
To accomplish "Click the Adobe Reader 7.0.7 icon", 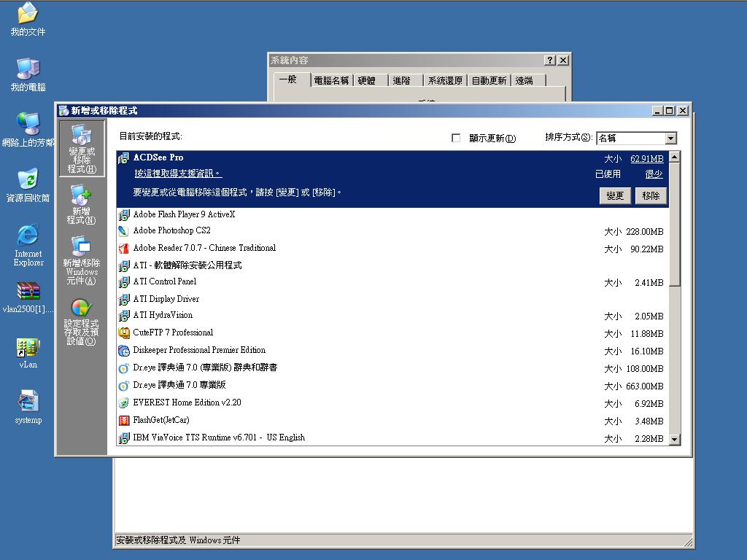I will (123, 248).
